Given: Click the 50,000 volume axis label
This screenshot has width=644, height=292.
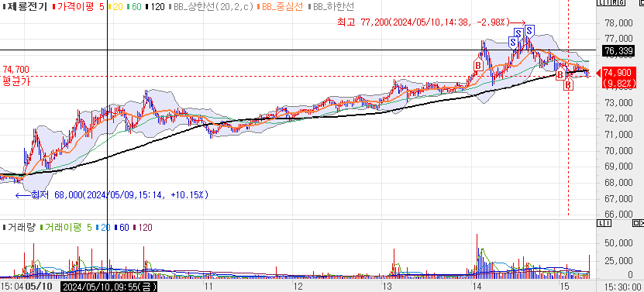Looking at the screenshot, I should 619,243.
